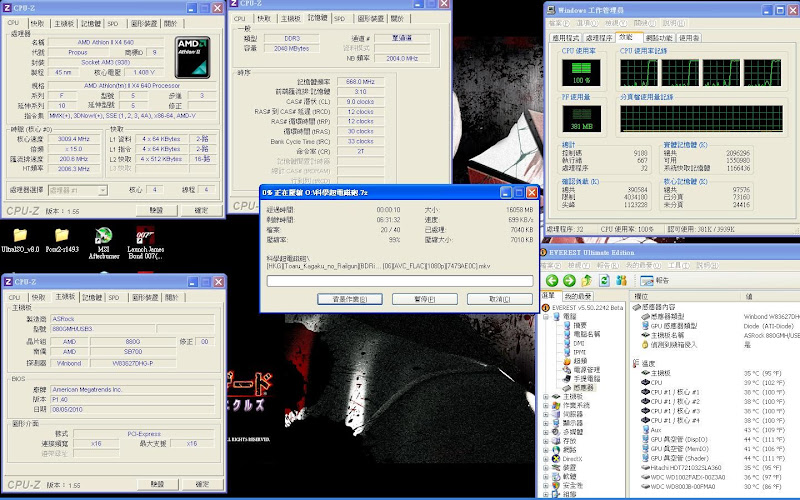The height and width of the screenshot is (500, 800).
Task: Click the DirectX icon in EVEREST tree
Action: pyautogui.click(x=556, y=459)
